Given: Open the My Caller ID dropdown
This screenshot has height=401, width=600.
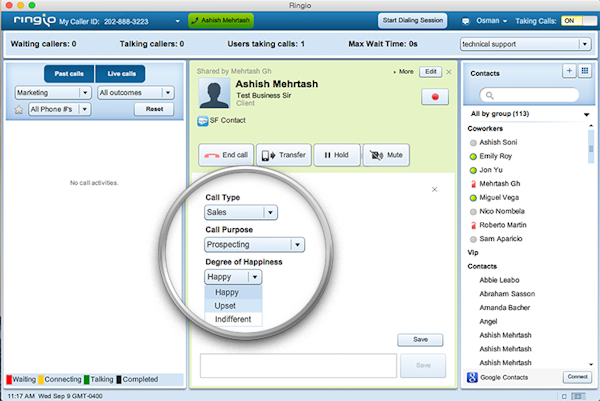Looking at the screenshot, I should (177, 21).
